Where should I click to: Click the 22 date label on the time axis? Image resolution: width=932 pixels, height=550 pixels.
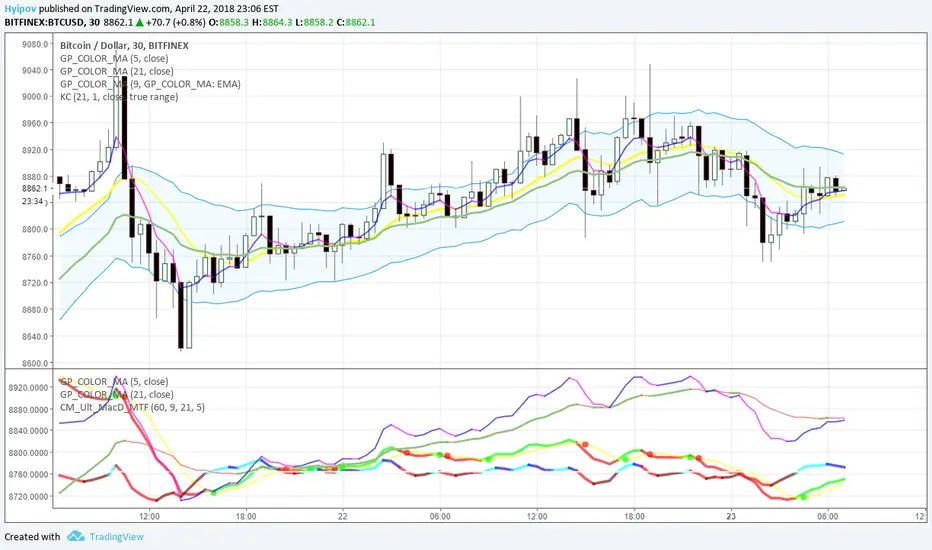342,516
